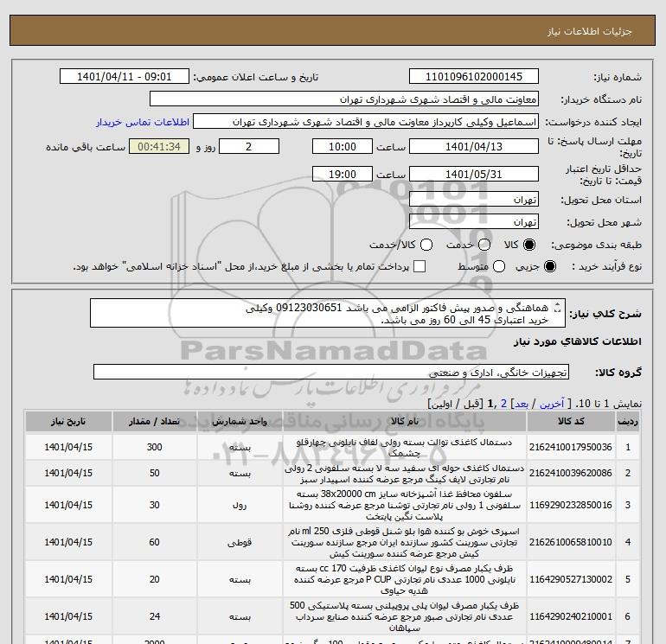
Task: Click the کد کالا column header
Action: [x=571, y=422]
